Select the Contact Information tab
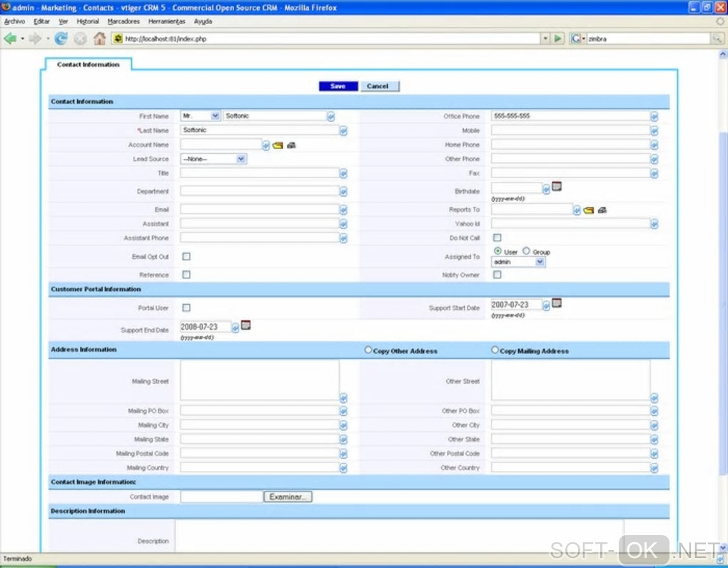 (89, 64)
